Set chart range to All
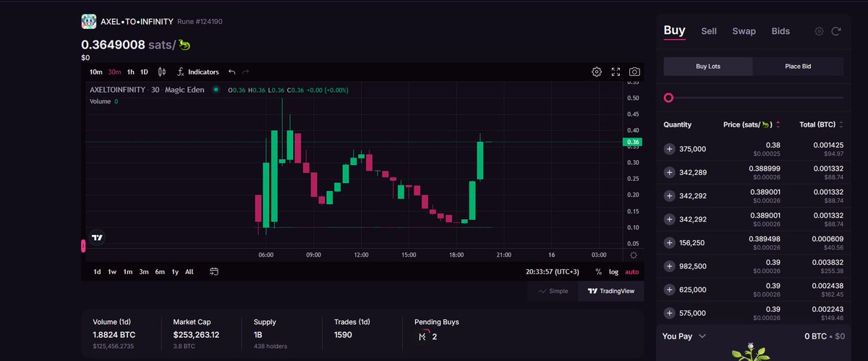Viewport: 868px width, 361px height. point(190,272)
